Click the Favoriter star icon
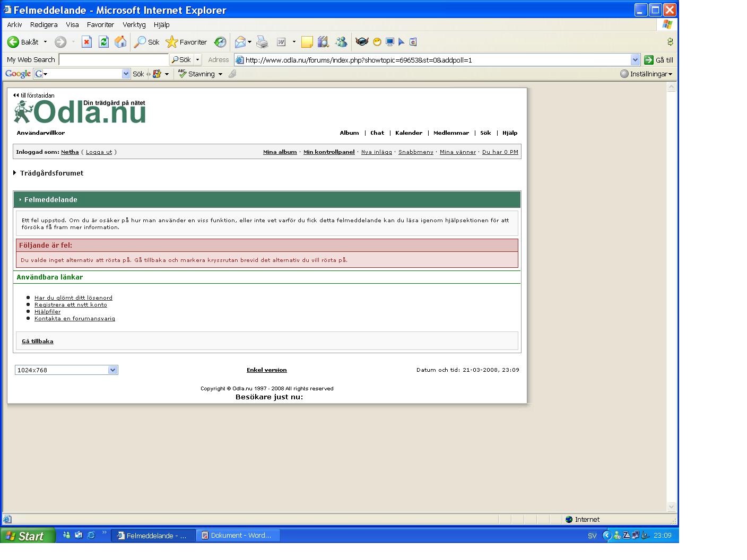The image size is (747, 560). [171, 42]
